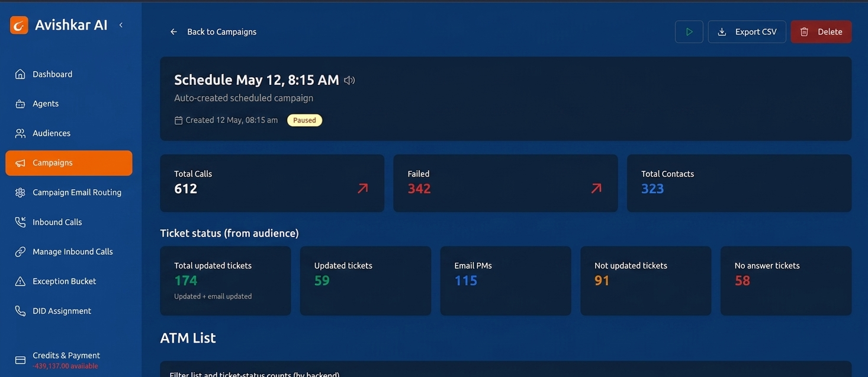Click the Total Calls value 612

coord(185,189)
